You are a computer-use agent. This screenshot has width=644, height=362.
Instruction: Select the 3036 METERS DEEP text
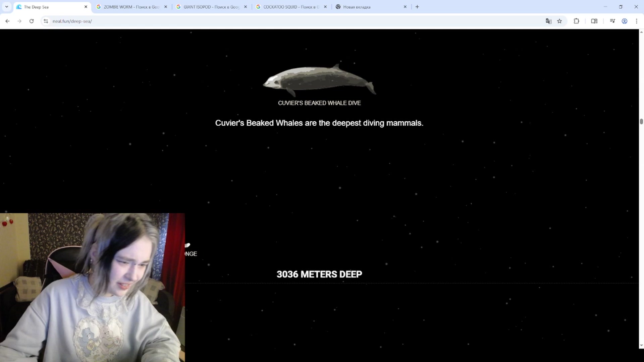pyautogui.click(x=319, y=274)
